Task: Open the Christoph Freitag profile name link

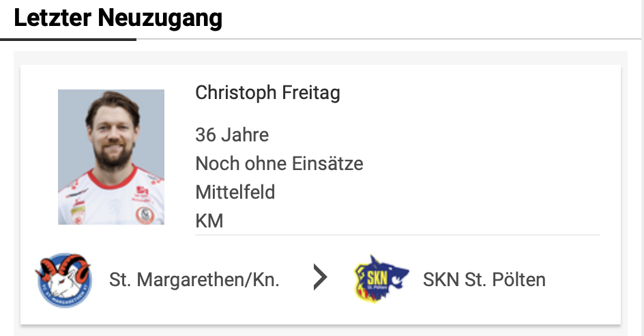Action: pos(267,92)
